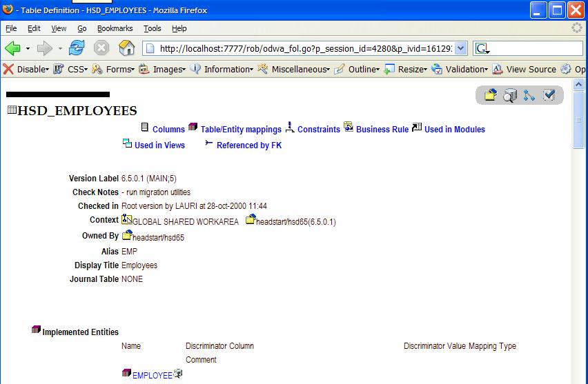Click the checkmark icon in page toolbar
Image resolution: width=588 pixels, height=384 pixels.
[x=549, y=96]
